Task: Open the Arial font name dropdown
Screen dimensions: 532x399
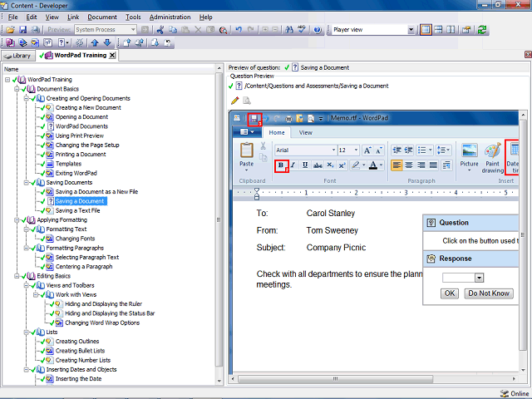Action: pyautogui.click(x=333, y=150)
